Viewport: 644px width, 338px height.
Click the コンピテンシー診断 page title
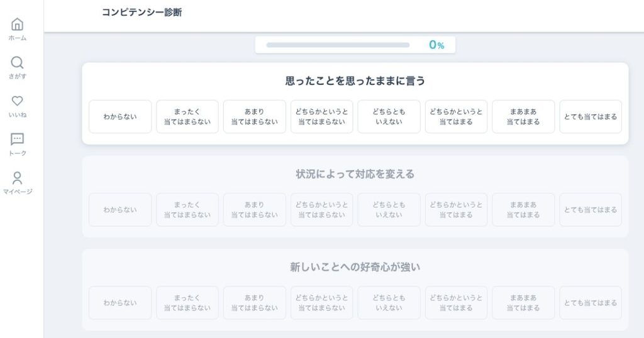click(x=142, y=13)
